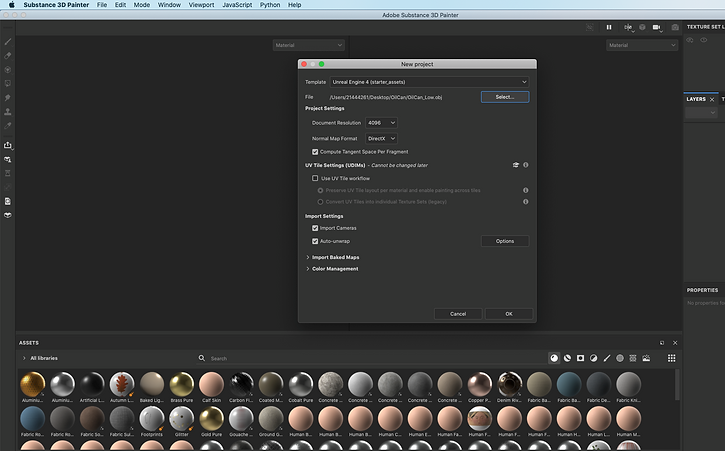Image resolution: width=725 pixels, height=451 pixels.
Task: Toggle the Auto-unwrap checkbox
Action: click(x=315, y=241)
